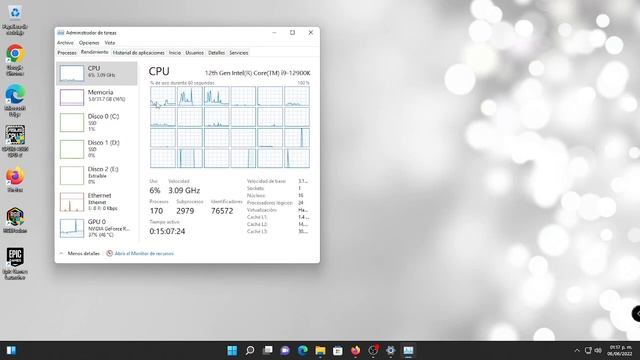Switch to the Detalles tab
The width and height of the screenshot is (640, 360).
coord(216,53)
